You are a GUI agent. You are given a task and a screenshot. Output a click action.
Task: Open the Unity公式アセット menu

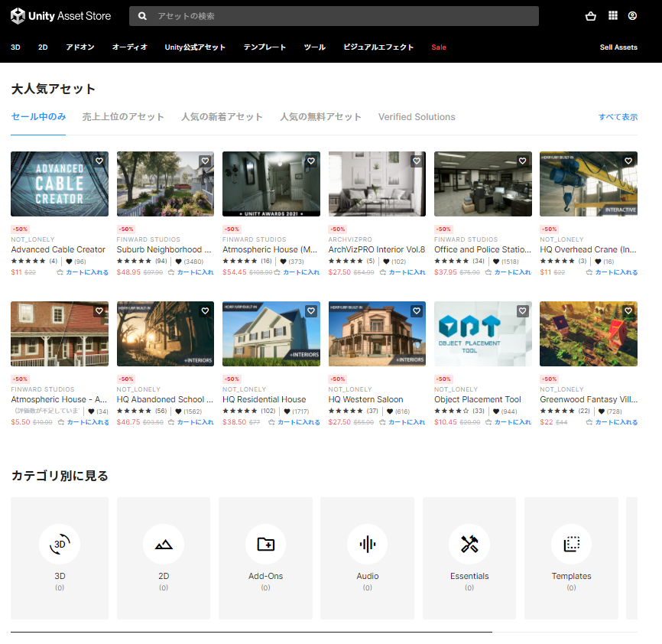coord(195,47)
